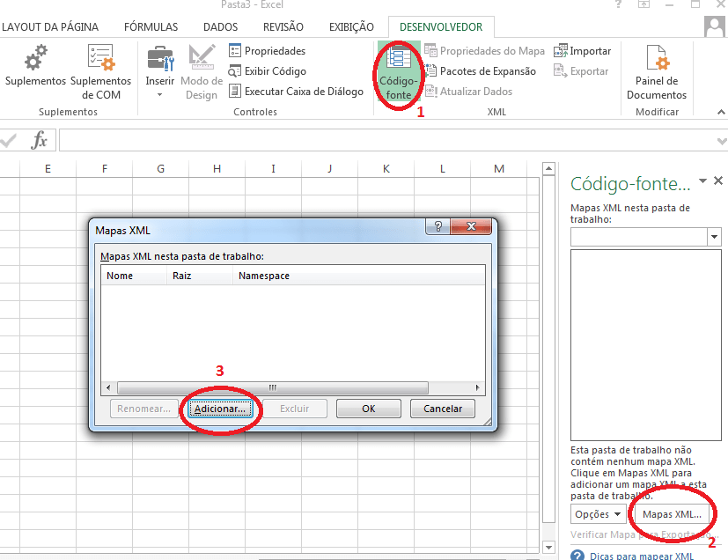Open Dicas para mapear XML help link
This screenshot has height=560, width=728.
coord(641,556)
